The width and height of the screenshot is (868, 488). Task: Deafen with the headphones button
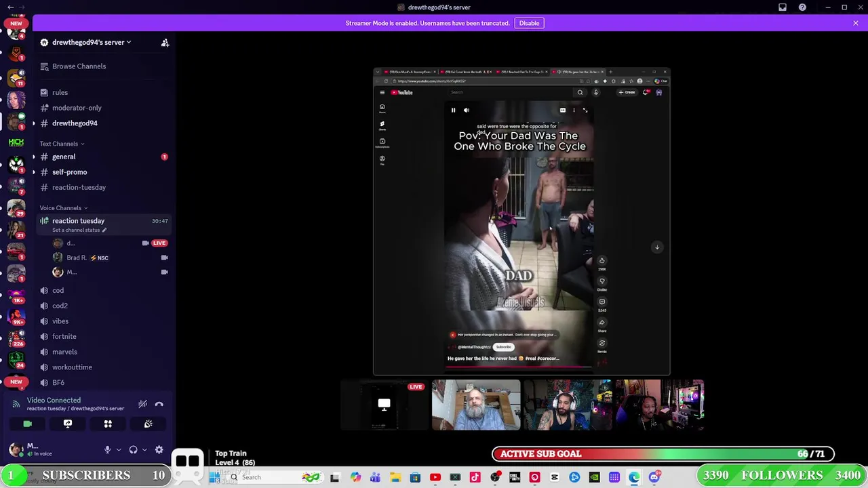coord(133,449)
